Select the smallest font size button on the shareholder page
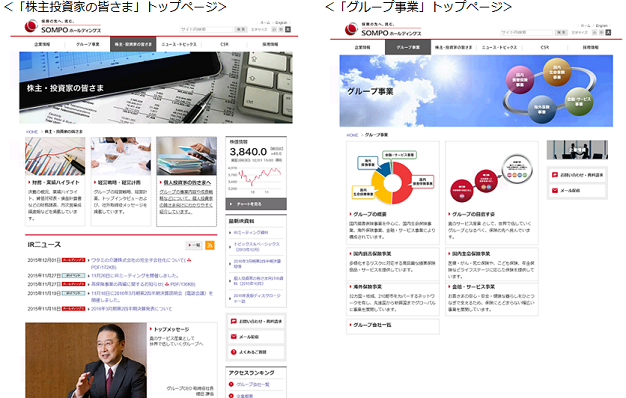The height and width of the screenshot is (398, 626). tap(274, 30)
